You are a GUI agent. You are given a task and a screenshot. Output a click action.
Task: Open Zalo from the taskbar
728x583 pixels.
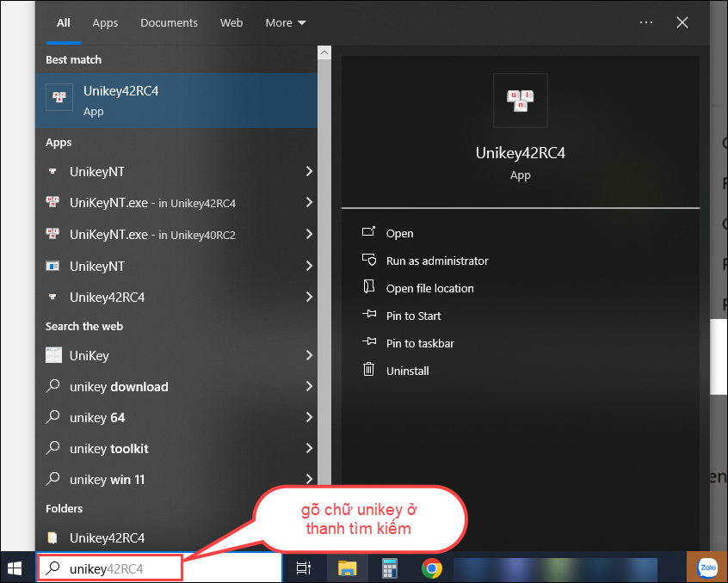[707, 568]
